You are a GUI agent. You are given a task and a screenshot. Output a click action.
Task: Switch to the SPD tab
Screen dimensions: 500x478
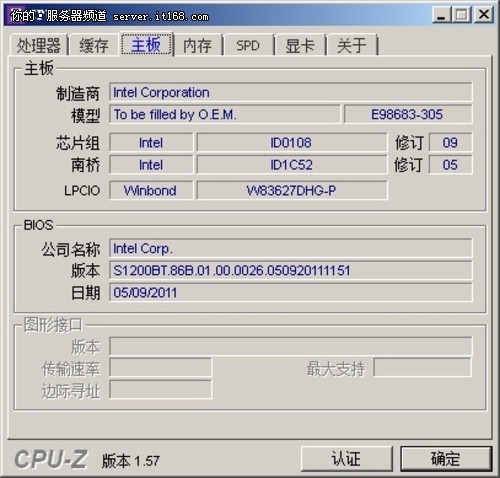248,45
